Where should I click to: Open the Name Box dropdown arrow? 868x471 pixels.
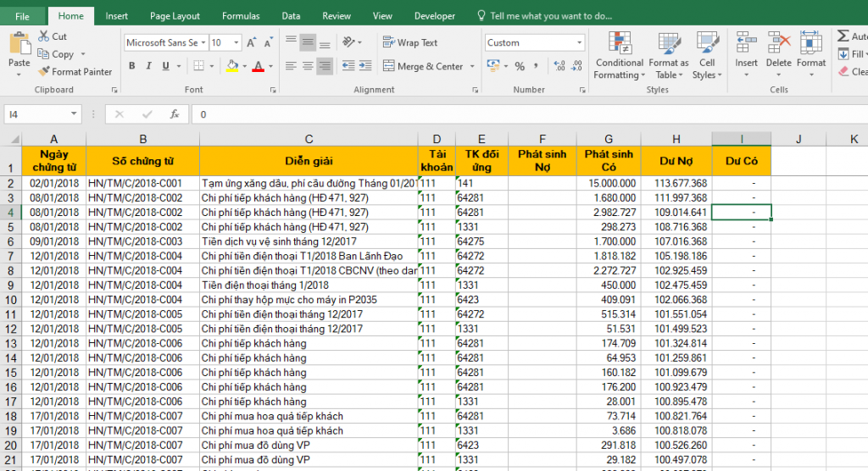(x=75, y=114)
